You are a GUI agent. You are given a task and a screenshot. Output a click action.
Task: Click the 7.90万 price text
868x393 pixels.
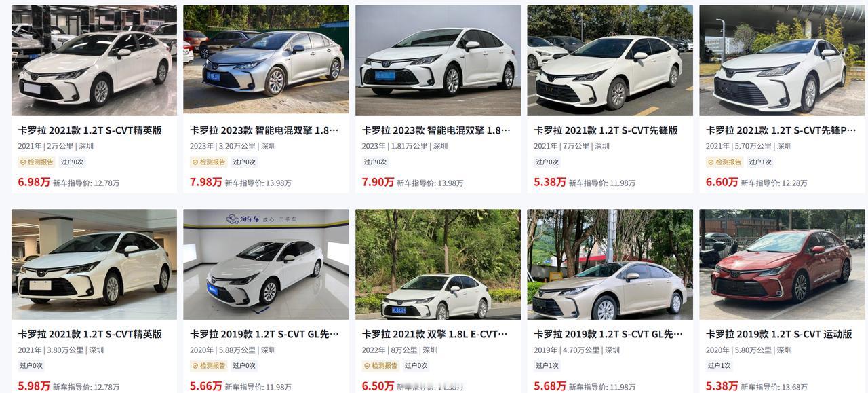pyautogui.click(x=378, y=182)
